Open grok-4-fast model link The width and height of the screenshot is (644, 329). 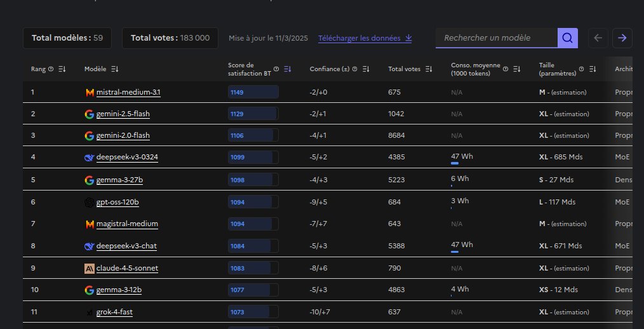[114, 312]
